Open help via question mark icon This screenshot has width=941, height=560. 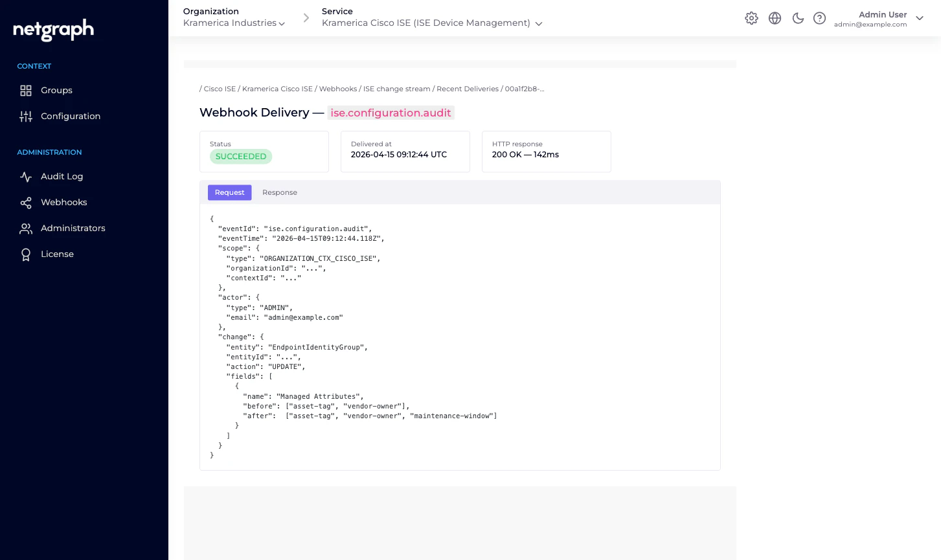pyautogui.click(x=819, y=18)
